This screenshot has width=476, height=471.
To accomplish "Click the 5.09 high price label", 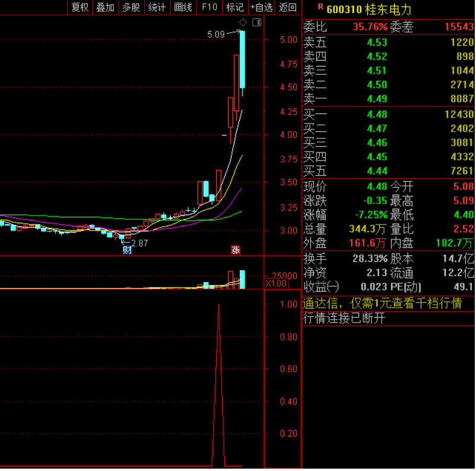I will pos(216,34).
